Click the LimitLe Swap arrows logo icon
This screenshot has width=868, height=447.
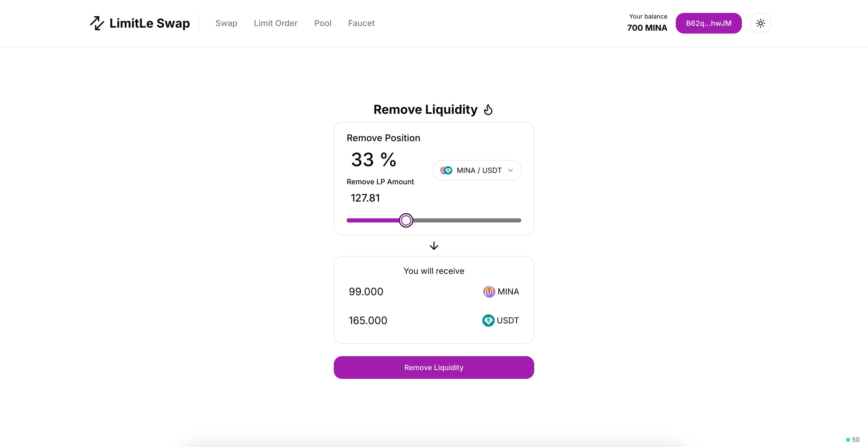point(97,23)
